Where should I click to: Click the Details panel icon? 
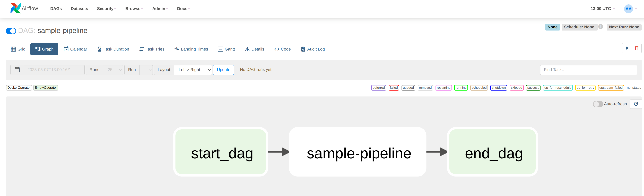tap(247, 49)
